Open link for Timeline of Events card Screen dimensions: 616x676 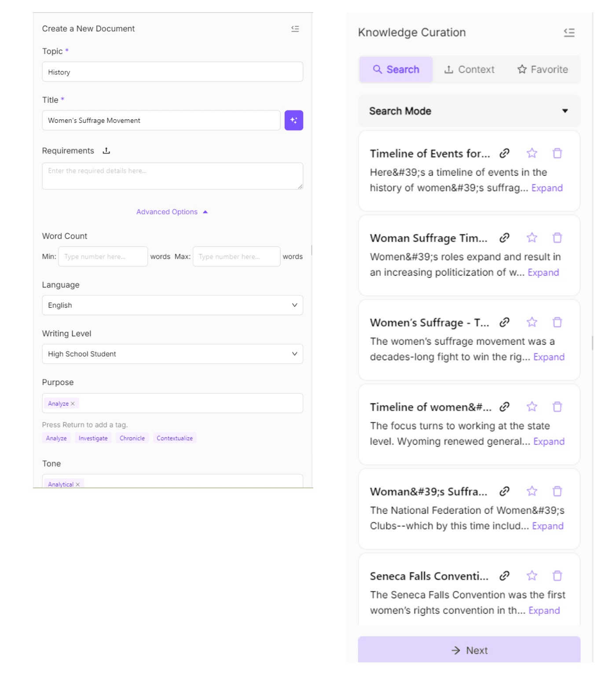coord(504,153)
